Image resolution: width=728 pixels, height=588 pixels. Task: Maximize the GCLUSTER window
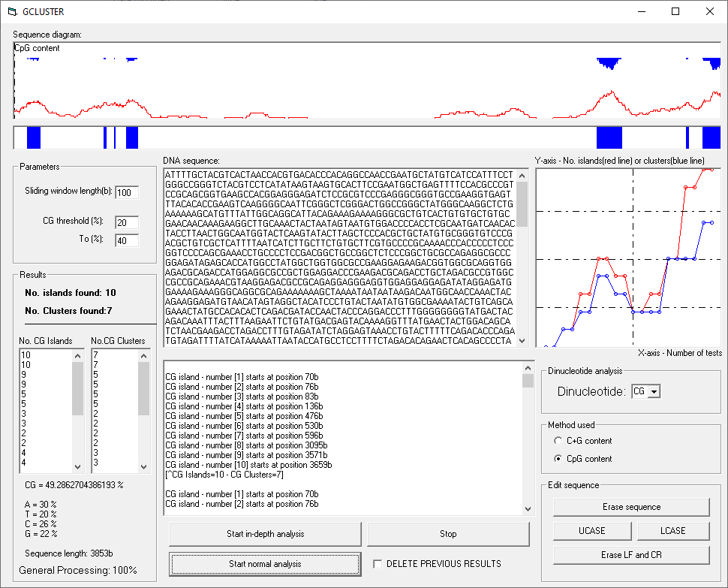(x=675, y=11)
